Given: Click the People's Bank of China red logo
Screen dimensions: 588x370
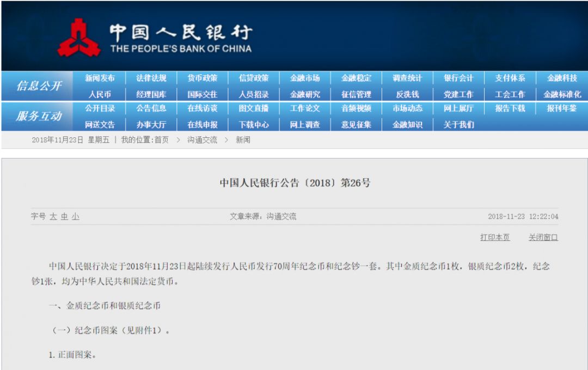Looking at the screenshot, I should click(79, 38).
